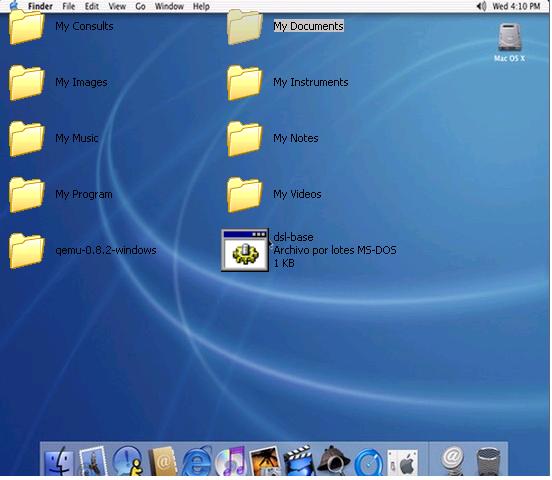Open the Go menu
This screenshot has height=480, width=552.
[140, 6]
